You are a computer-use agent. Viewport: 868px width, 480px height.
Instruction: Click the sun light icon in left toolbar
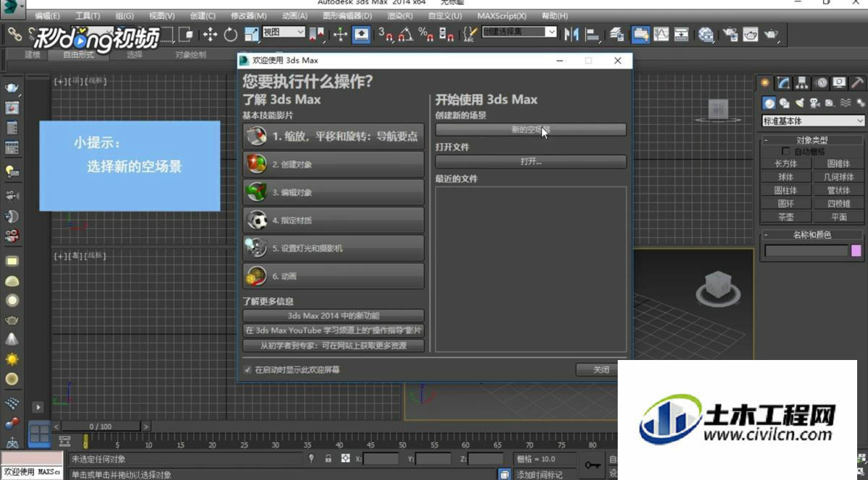coord(12,359)
